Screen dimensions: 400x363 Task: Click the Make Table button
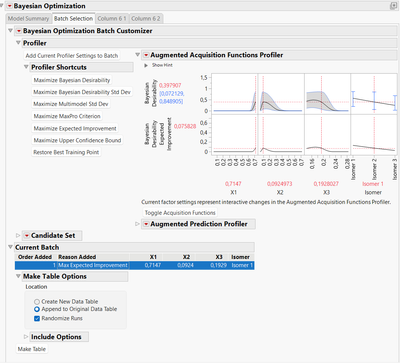click(32, 349)
